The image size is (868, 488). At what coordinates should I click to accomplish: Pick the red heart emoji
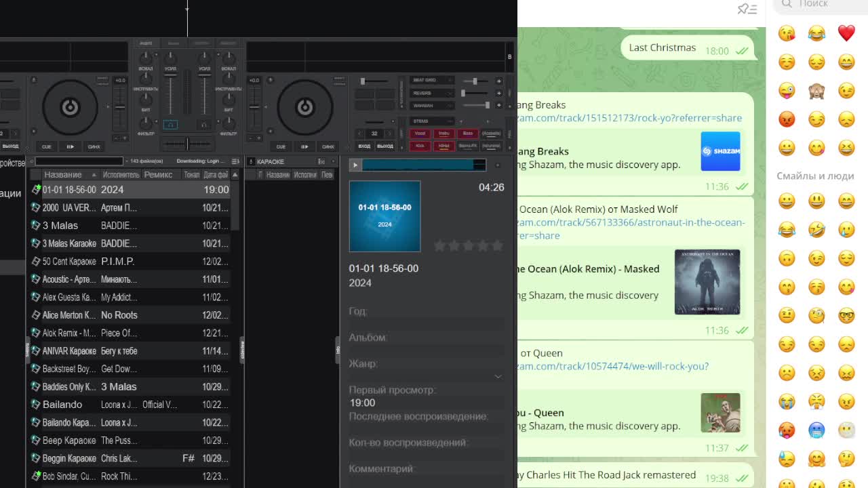(846, 33)
